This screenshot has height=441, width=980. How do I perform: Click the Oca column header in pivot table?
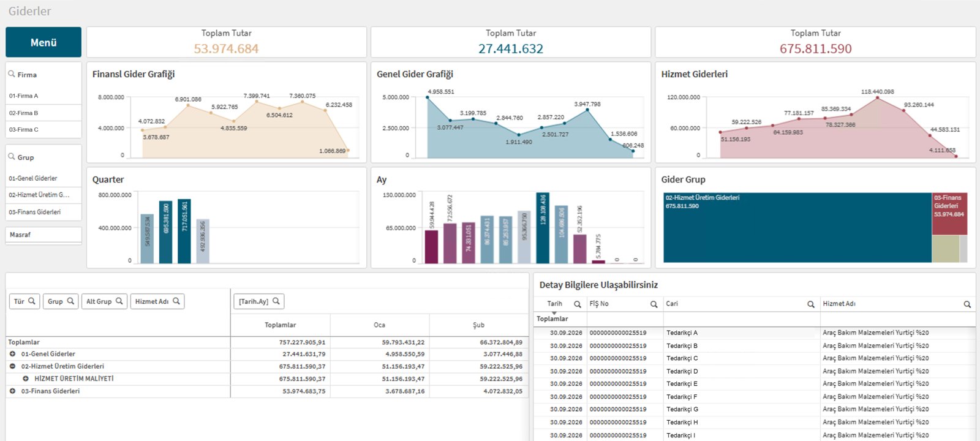click(x=380, y=325)
